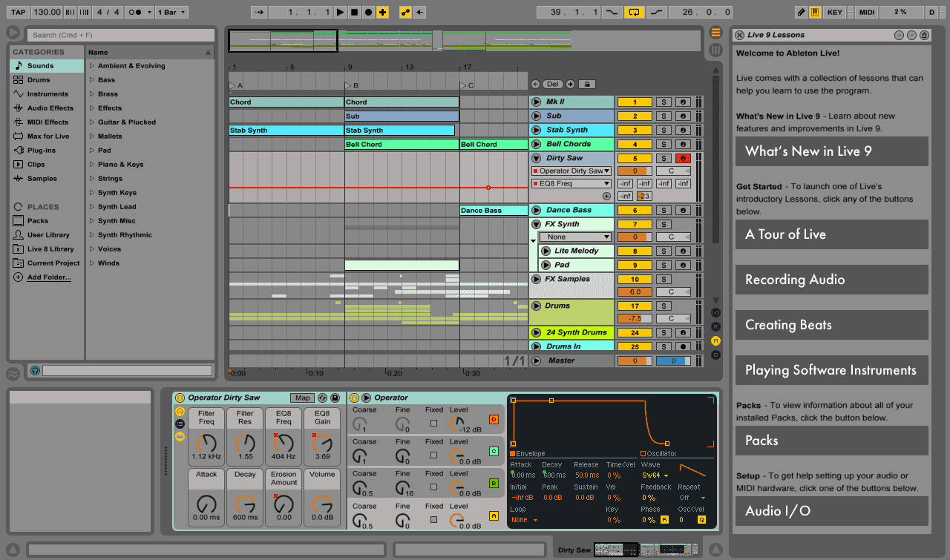The width and height of the screenshot is (950, 560).
Task: Select the Instruments category
Action: tap(47, 94)
